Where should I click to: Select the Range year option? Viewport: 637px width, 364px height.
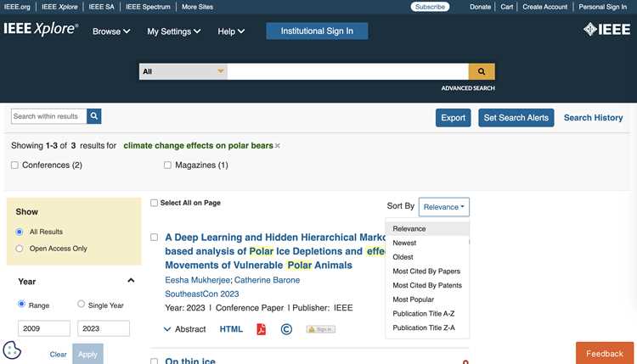(21, 304)
